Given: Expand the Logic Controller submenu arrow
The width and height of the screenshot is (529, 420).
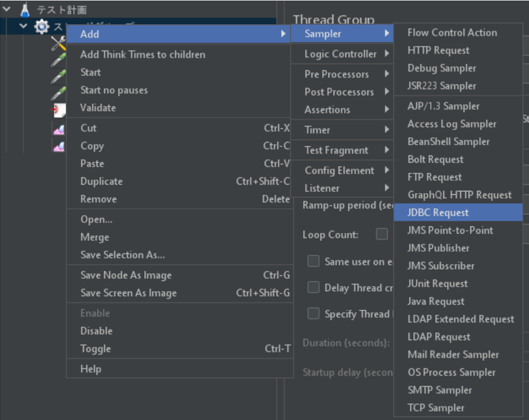Looking at the screenshot, I should tap(387, 54).
